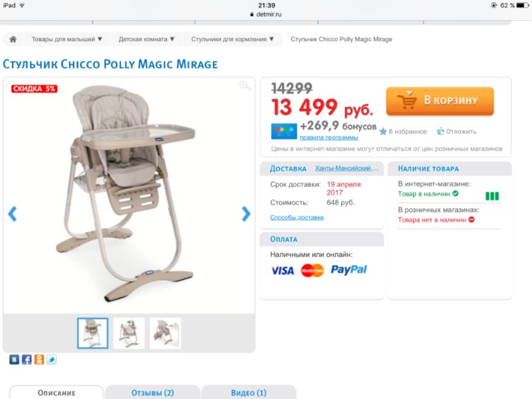Select second product thumbnail image
The width and height of the screenshot is (532, 399).
pyautogui.click(x=129, y=333)
